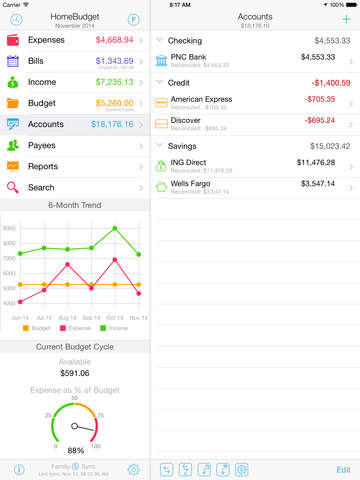Viewport: 360px width, 480px height.
Task: Open the PNC Bank row chevron
Action: coord(351,61)
